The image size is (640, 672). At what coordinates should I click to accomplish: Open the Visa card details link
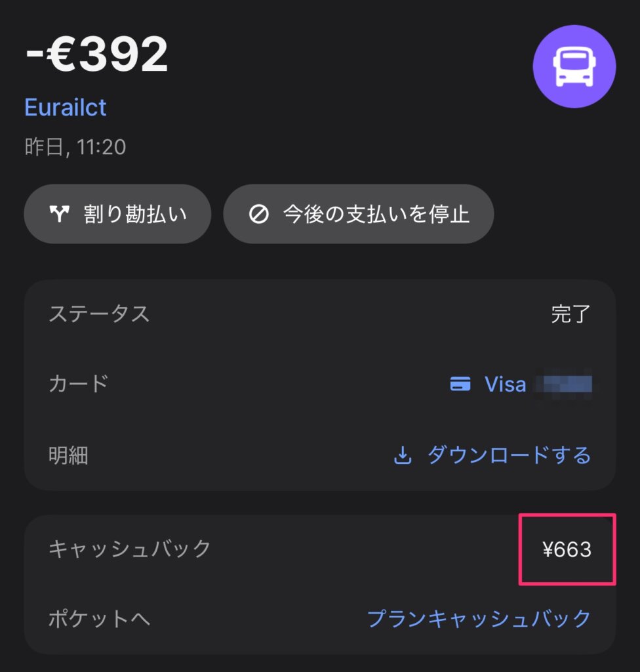pyautogui.click(x=521, y=383)
